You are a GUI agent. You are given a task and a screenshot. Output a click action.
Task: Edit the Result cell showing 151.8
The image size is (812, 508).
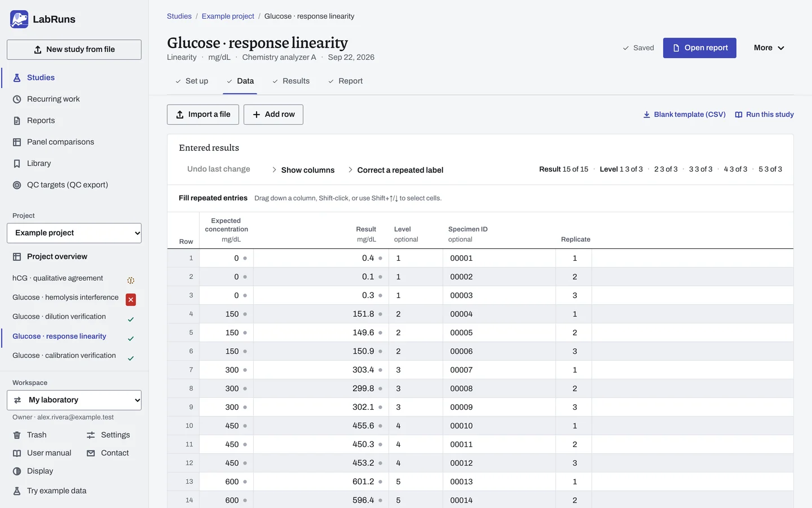(320, 314)
